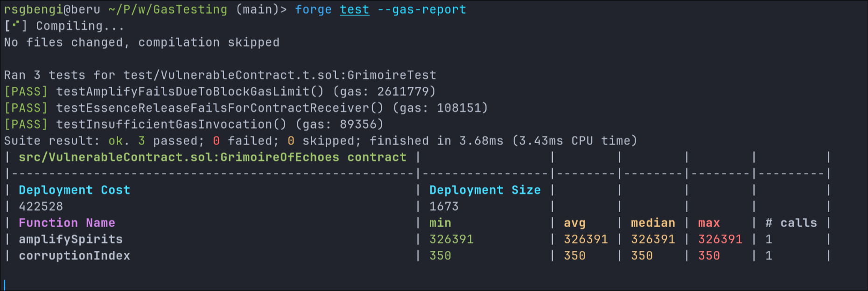Select the testInsufficientGasInvocation() test name
Screen dimensions: 868x291
pos(171,125)
